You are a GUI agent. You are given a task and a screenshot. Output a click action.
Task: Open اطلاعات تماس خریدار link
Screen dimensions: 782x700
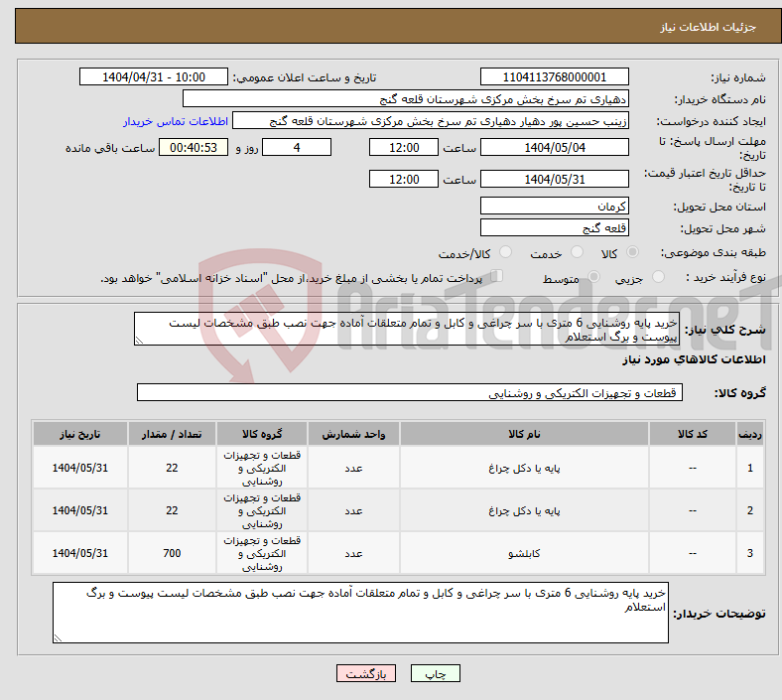tap(176, 121)
